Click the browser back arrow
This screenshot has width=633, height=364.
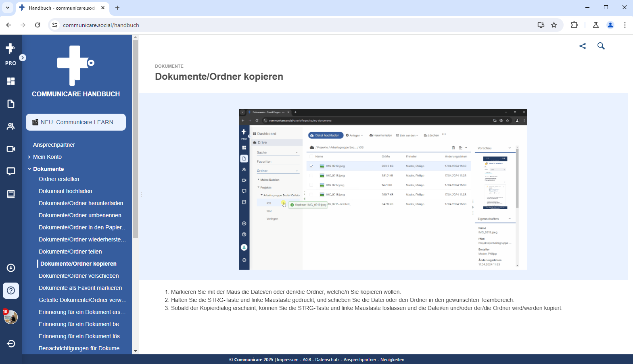point(8,25)
